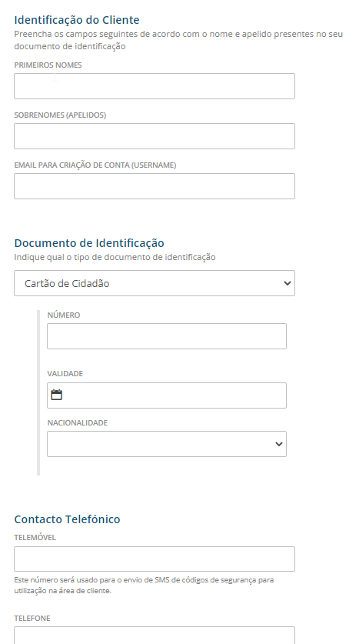Select the Telemóvel phone number field

[155, 559]
